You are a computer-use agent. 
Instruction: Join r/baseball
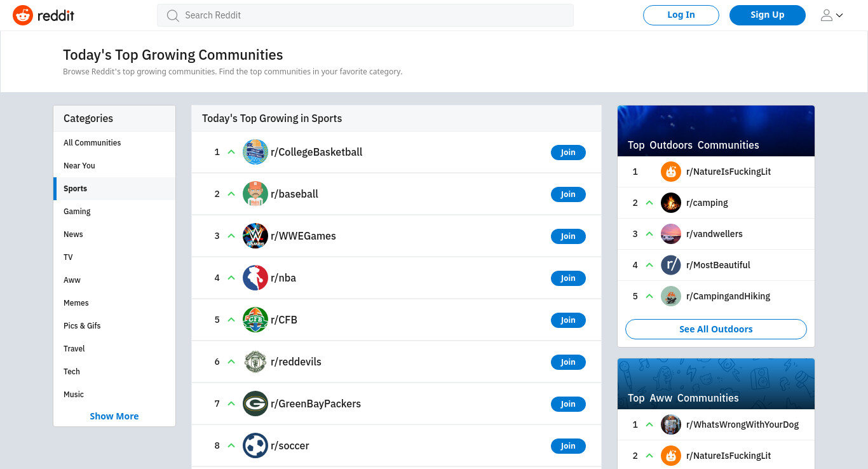[x=568, y=194]
